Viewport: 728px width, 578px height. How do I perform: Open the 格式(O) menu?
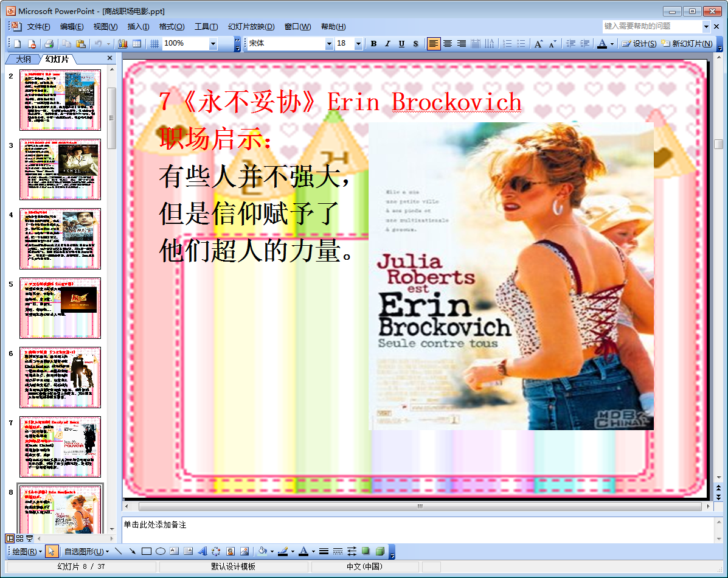tap(172, 27)
